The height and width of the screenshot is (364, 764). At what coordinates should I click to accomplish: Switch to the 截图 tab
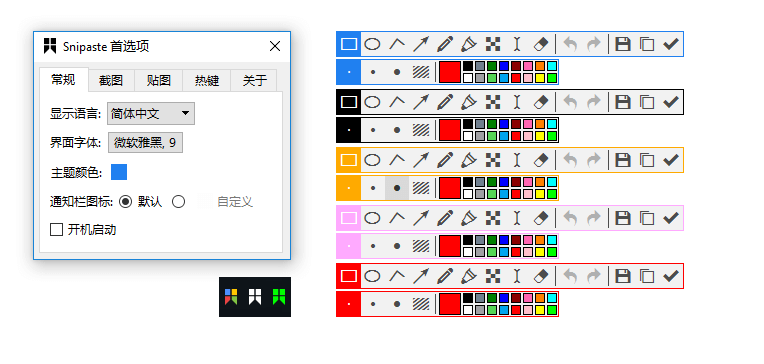click(111, 80)
